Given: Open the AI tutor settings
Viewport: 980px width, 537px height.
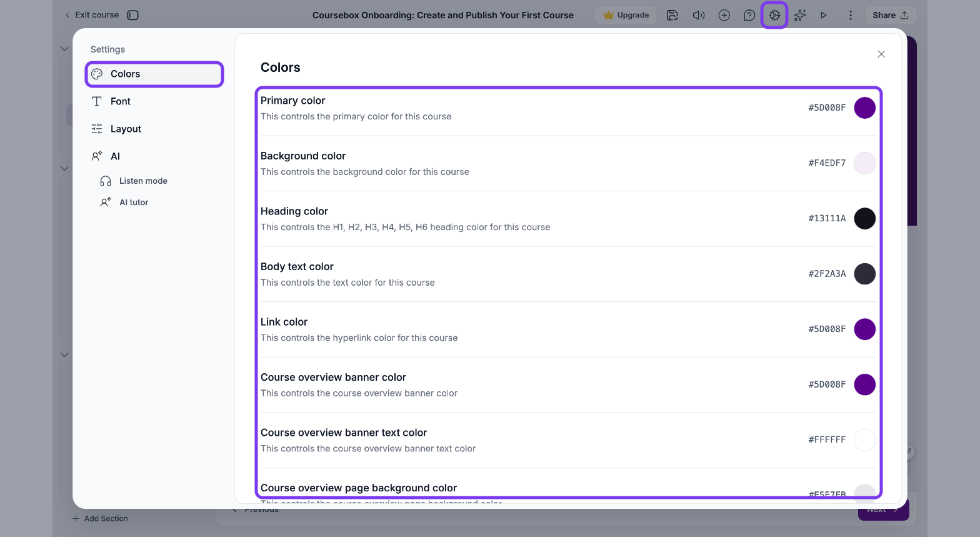Looking at the screenshot, I should tap(124, 202).
